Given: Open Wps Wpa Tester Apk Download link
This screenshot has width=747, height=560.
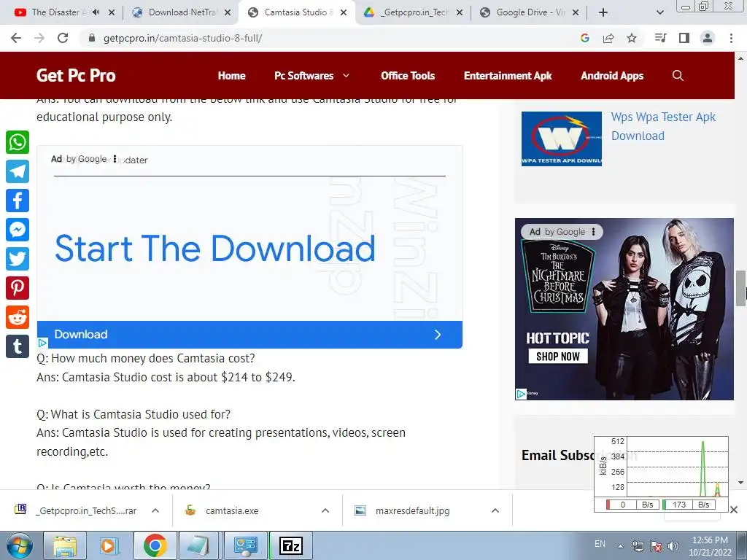Looking at the screenshot, I should click(x=663, y=126).
